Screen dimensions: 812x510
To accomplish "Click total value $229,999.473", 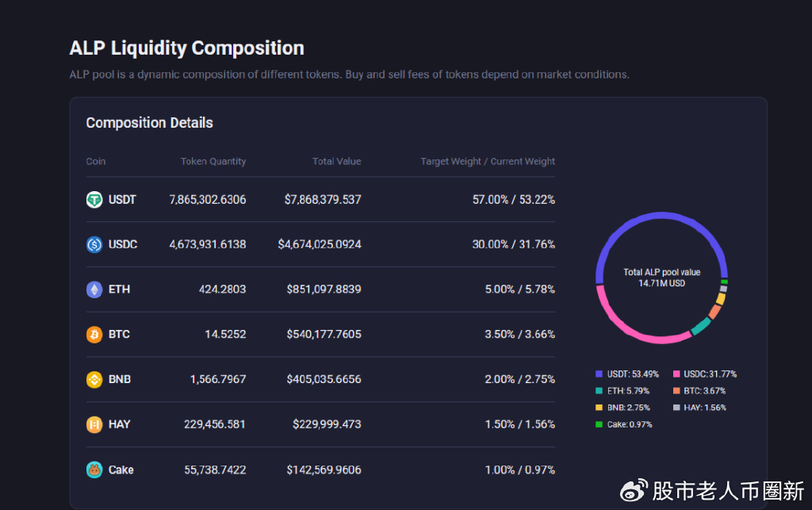I will (x=327, y=424).
